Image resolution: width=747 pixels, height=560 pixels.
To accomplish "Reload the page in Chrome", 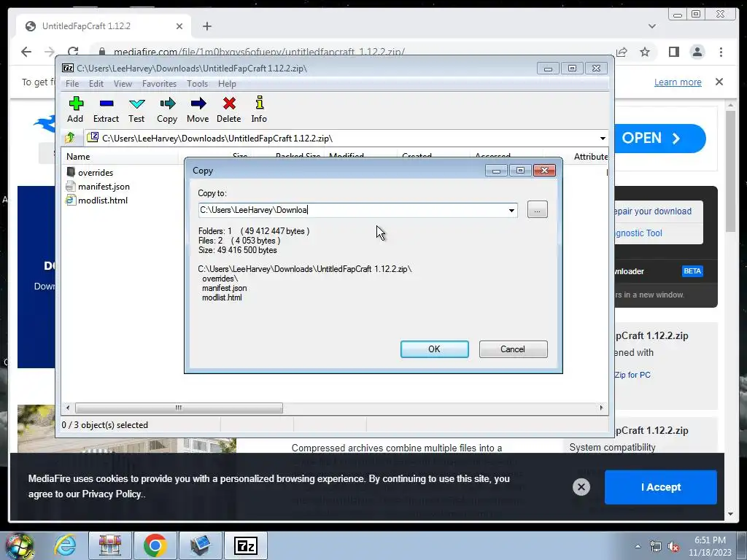I will (73, 52).
